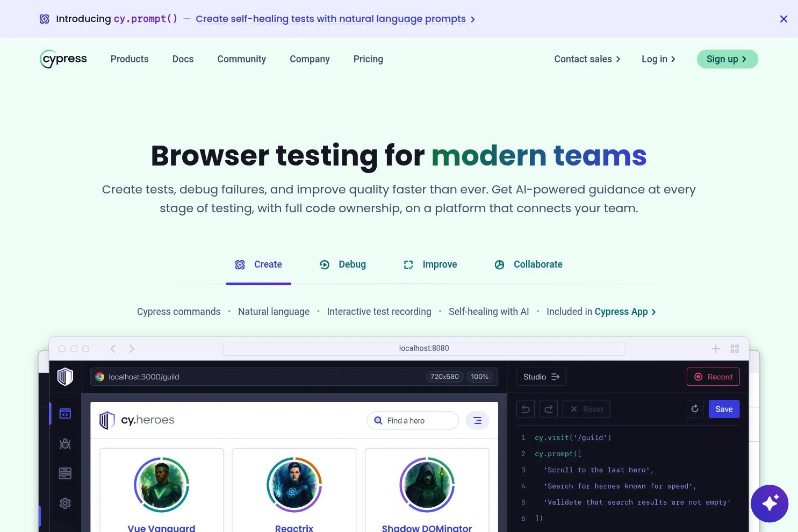Click the localhost:8080 address bar
The height and width of the screenshot is (532, 798).
pos(424,348)
